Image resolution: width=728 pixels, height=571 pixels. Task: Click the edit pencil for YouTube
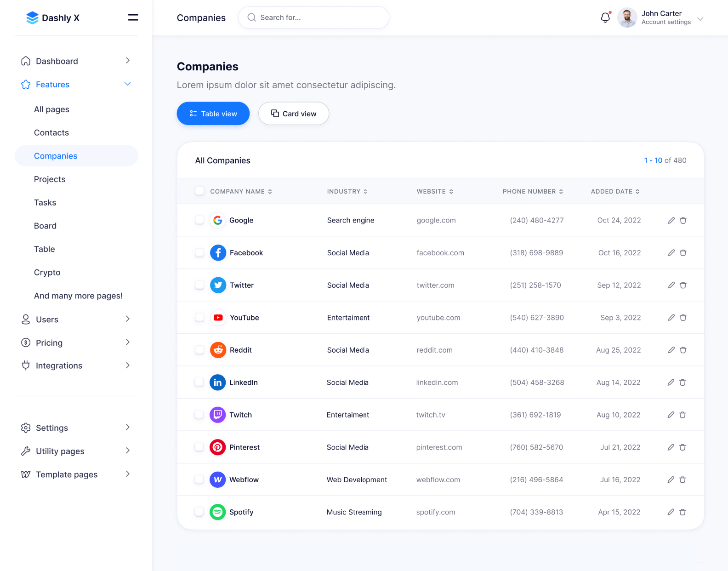[671, 318]
